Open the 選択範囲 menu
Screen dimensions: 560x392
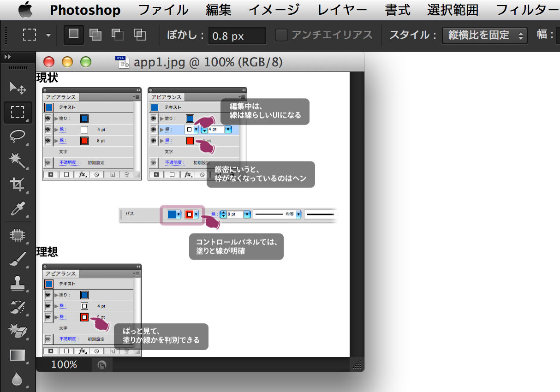(x=453, y=10)
